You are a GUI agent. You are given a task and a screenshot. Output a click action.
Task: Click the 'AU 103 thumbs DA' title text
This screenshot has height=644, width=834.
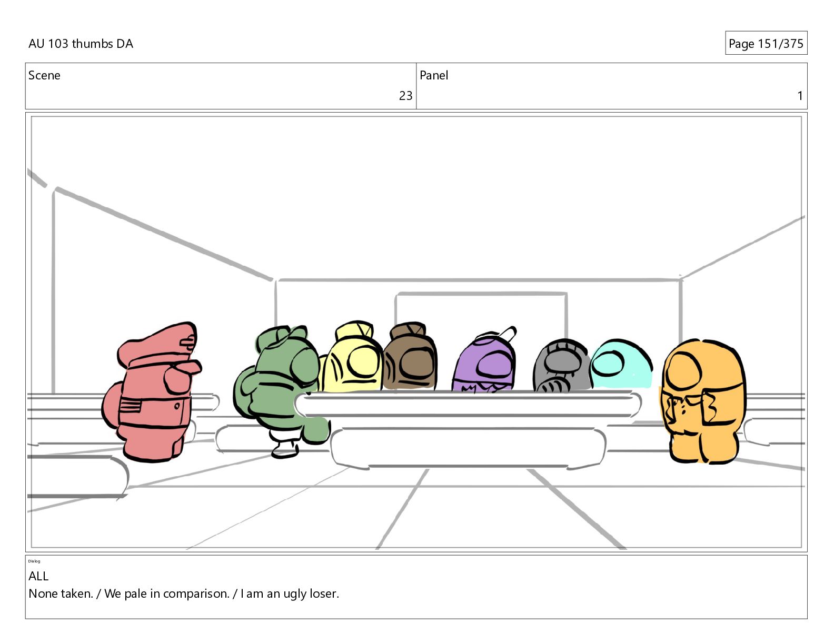[x=81, y=44]
